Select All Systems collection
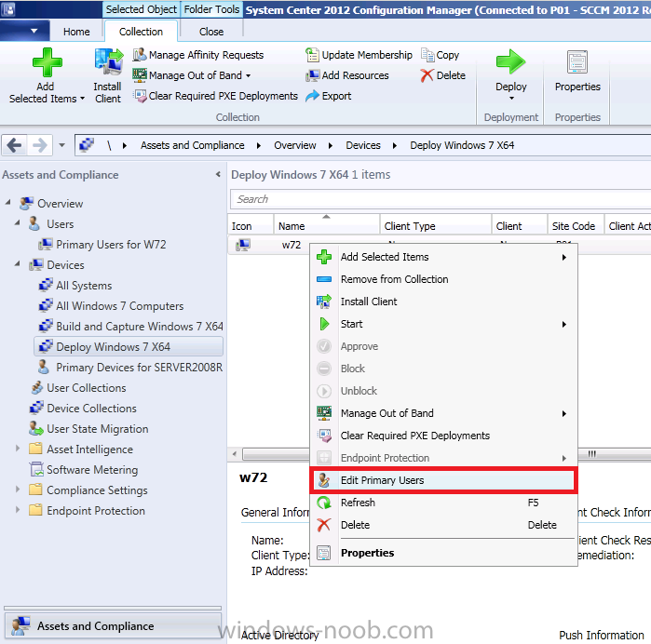Viewport: 651px width, 644px height. [x=75, y=286]
